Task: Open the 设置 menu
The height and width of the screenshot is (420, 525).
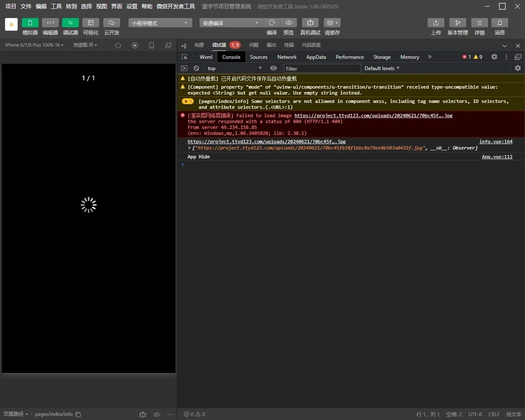Action: coord(132,6)
